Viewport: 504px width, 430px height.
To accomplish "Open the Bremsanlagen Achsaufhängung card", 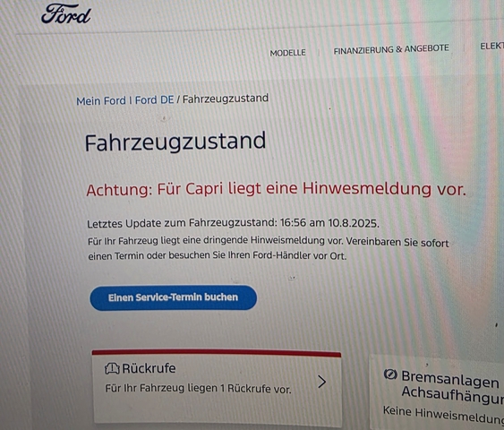I will [x=437, y=392].
